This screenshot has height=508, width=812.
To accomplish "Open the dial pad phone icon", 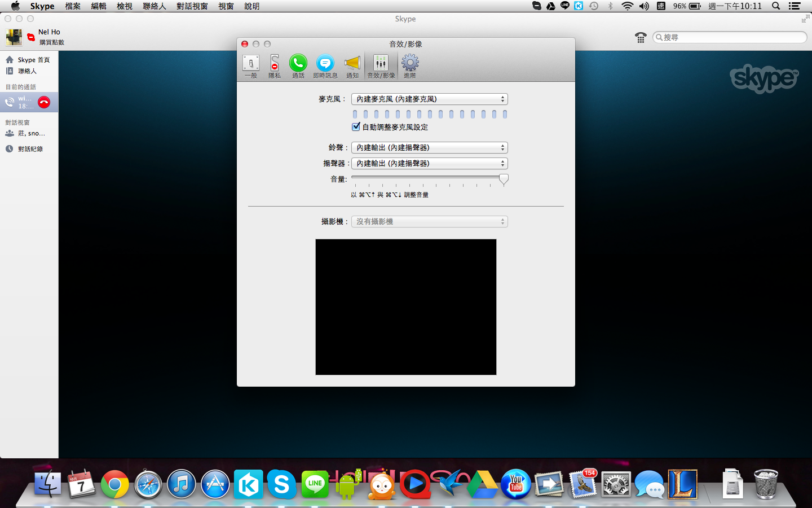I will (641, 37).
